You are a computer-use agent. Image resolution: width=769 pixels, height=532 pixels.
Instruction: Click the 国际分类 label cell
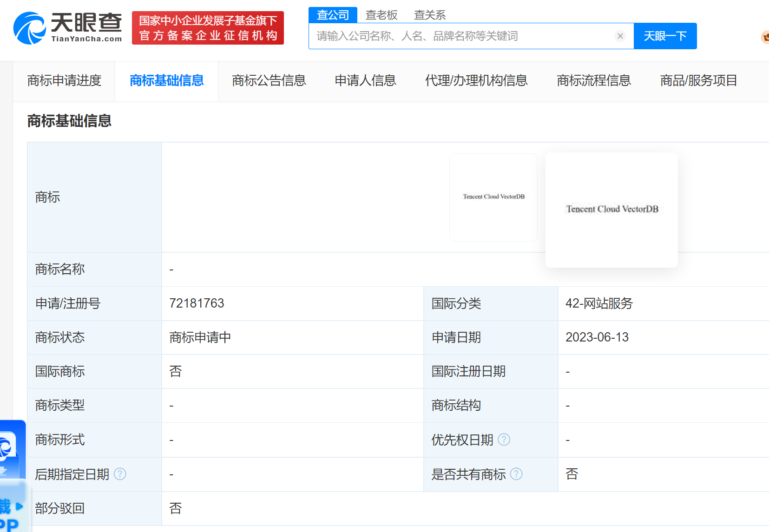491,303
